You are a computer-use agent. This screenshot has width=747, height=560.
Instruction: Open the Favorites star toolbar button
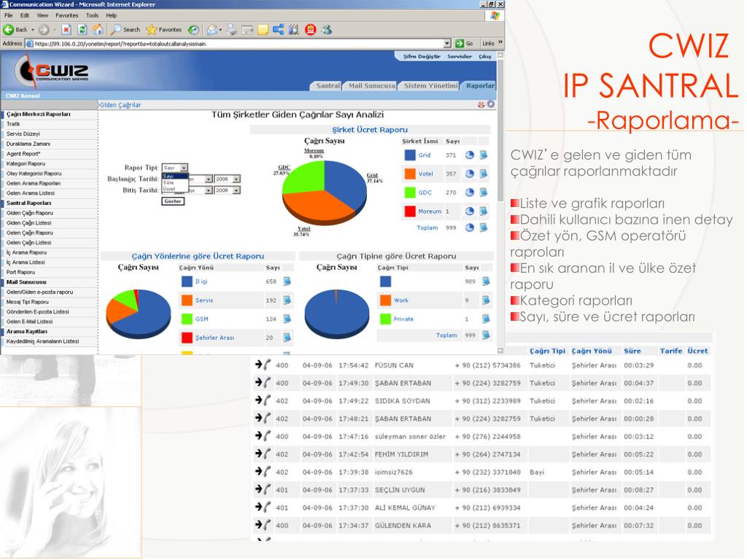(164, 29)
